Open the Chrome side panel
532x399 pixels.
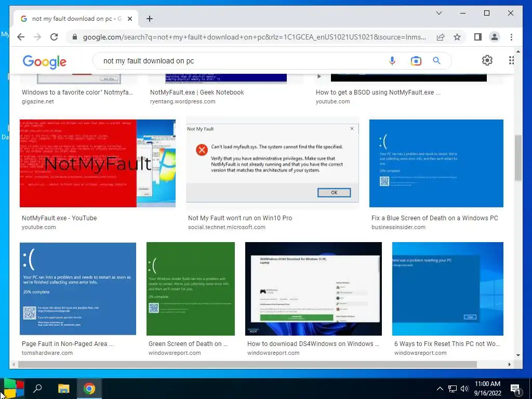(x=478, y=37)
